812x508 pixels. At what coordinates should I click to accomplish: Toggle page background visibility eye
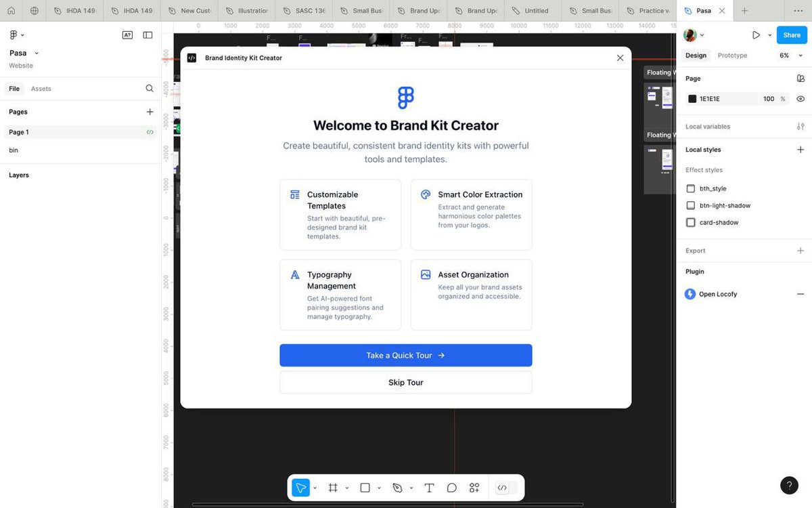800,99
